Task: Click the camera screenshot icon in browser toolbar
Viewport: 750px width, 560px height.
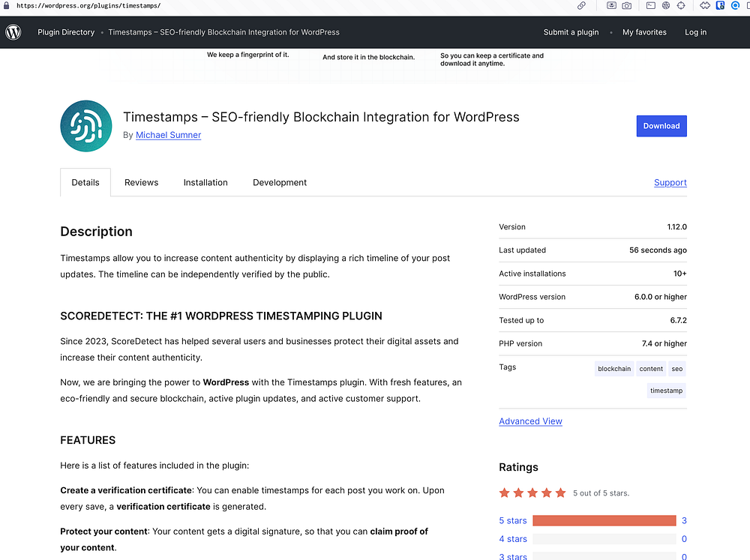Action: click(626, 5)
